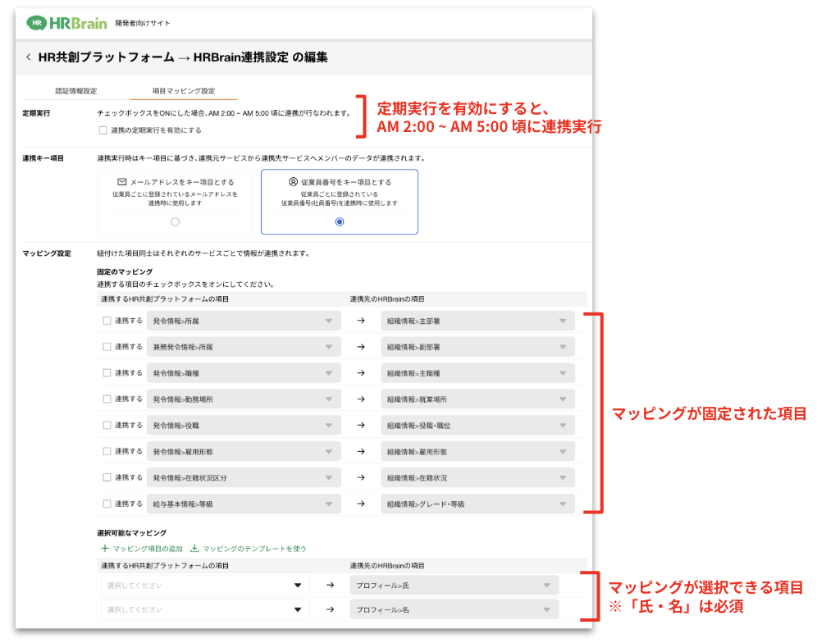Image resolution: width=840 pixels, height=643 pixels.
Task: Open the 組織情報>グレード・等級 dropdown
Action: (478, 504)
